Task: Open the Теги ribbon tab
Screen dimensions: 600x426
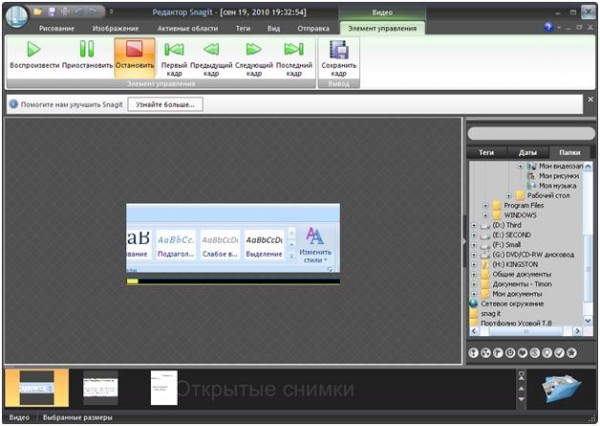Action: click(x=243, y=28)
